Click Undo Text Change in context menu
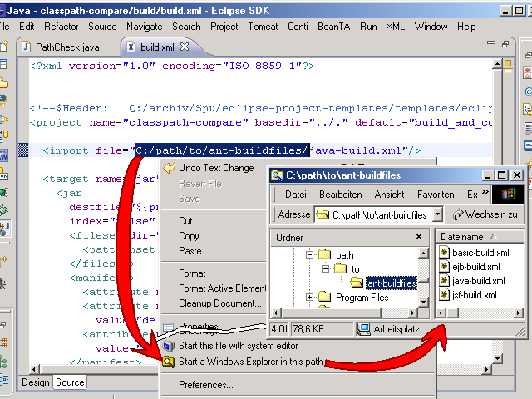532x399 pixels. pos(216,168)
